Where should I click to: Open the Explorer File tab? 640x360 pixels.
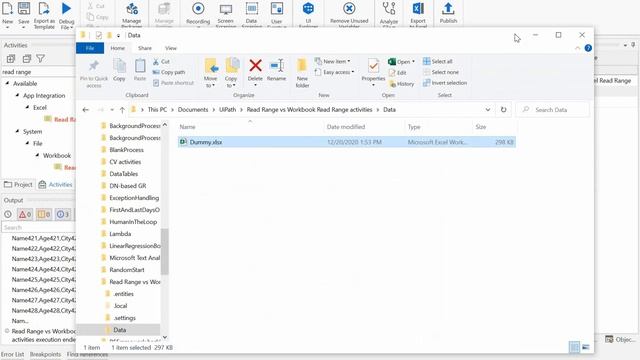point(90,48)
